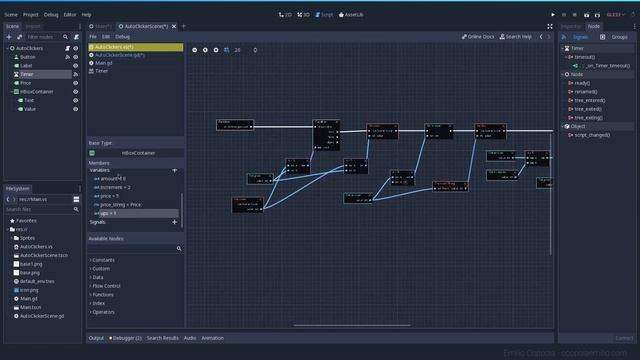Image resolution: width=640 pixels, height=360 pixels.
Task: Toggle visibility of Button node
Action: [x=76, y=57]
